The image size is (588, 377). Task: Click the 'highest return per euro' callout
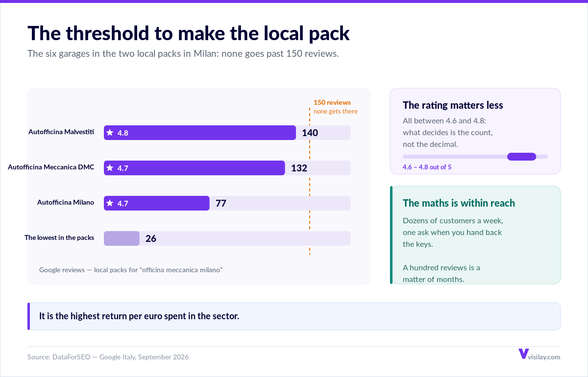(x=294, y=316)
